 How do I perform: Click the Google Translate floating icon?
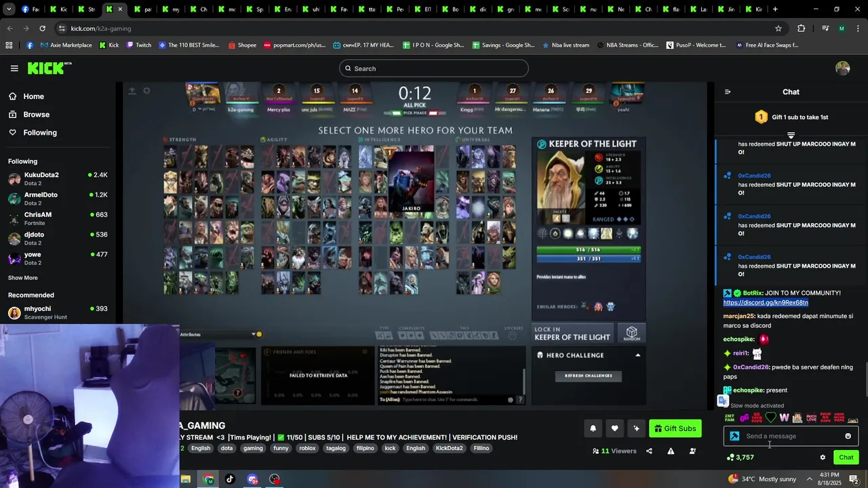[x=723, y=401]
